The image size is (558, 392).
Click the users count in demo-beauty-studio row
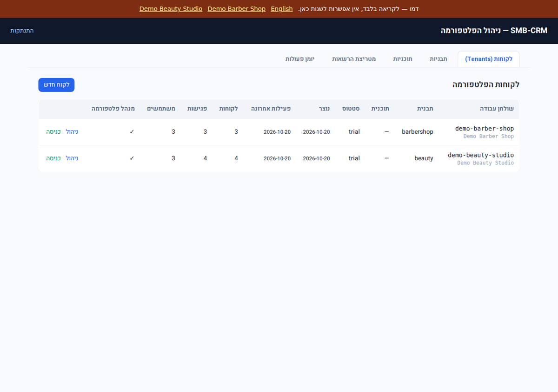pyautogui.click(x=173, y=158)
